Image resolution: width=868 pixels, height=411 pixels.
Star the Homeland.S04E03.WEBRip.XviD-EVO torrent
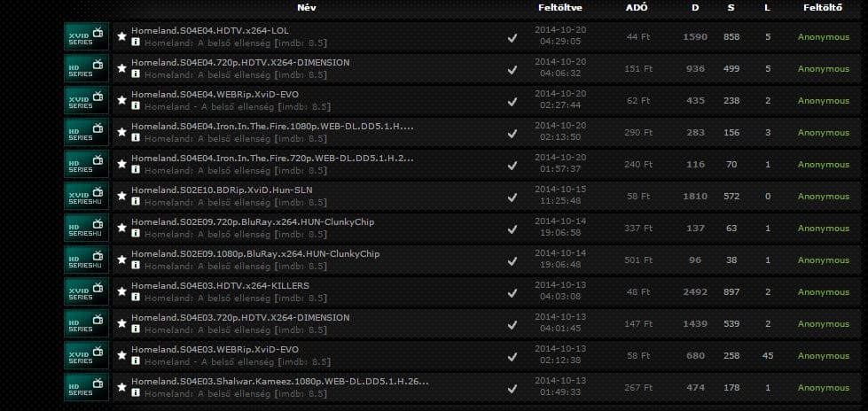point(121,355)
